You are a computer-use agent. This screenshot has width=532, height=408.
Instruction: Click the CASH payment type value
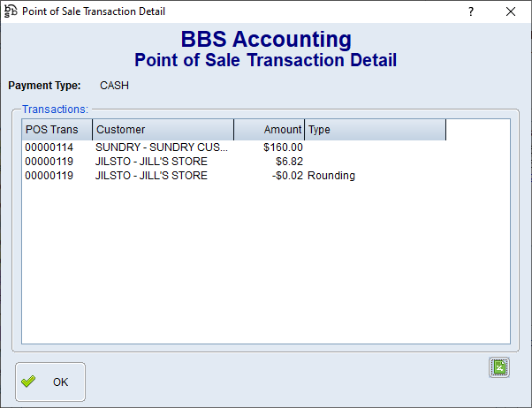(115, 86)
